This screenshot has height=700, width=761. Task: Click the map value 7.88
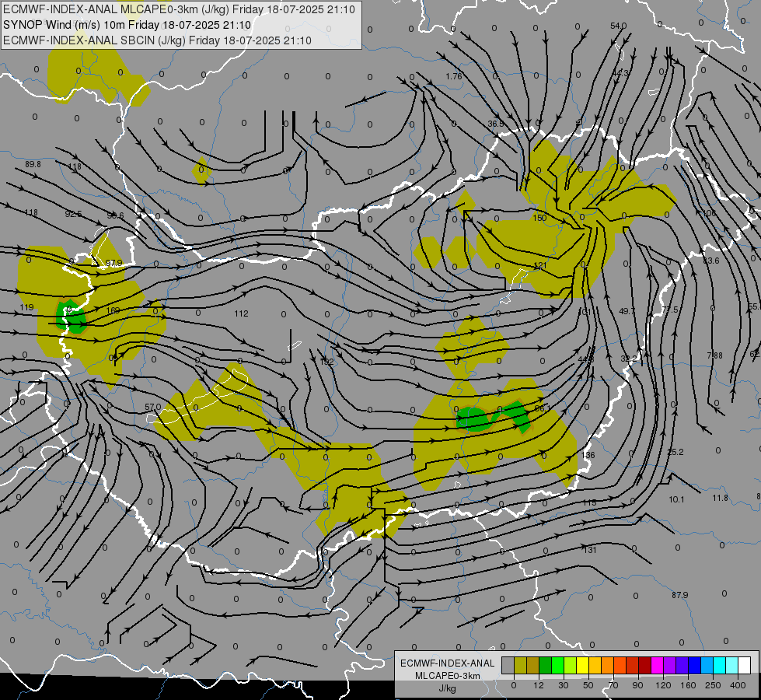tap(714, 355)
